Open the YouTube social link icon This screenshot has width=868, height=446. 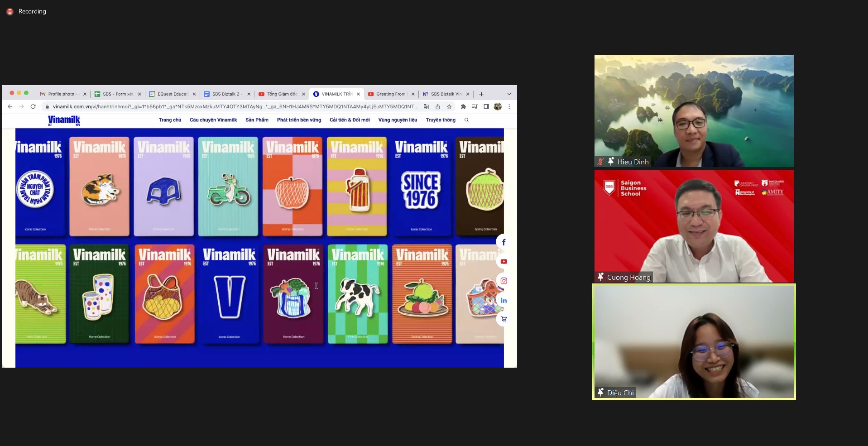[x=504, y=262]
